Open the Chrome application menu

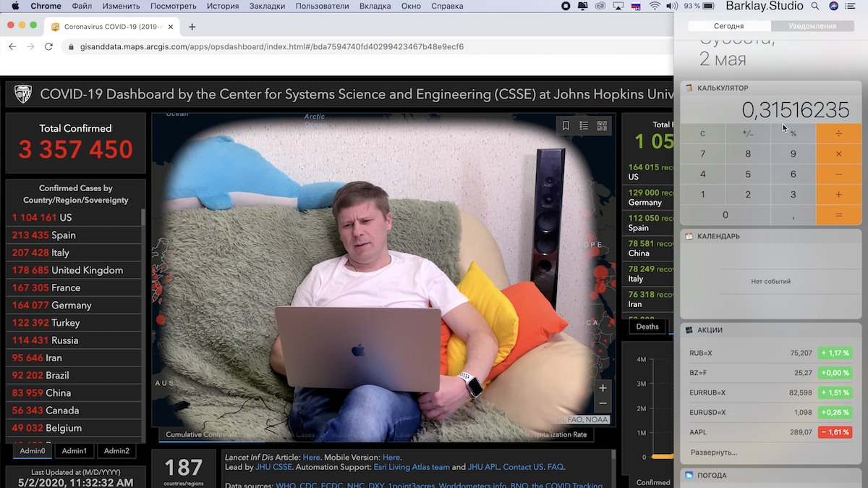pos(46,6)
